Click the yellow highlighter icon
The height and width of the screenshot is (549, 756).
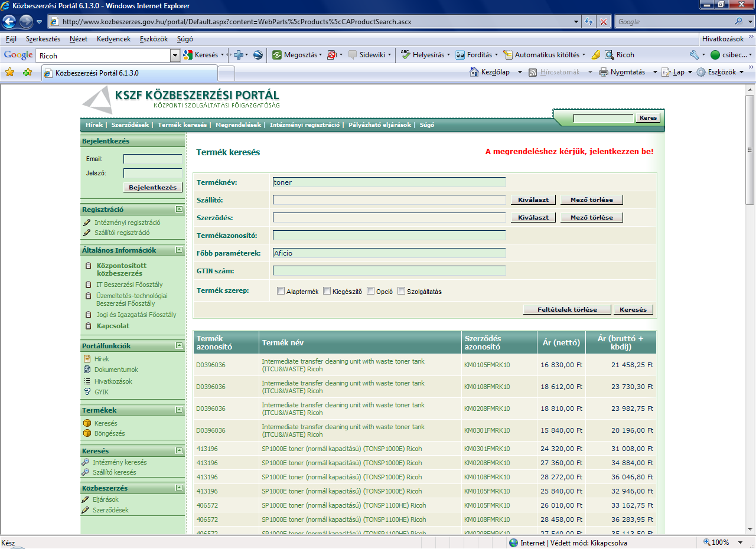tap(596, 55)
